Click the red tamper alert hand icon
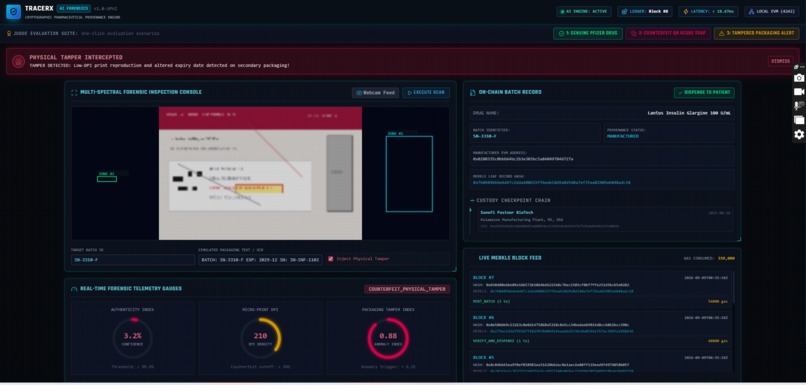The image size is (806, 385). coord(19,61)
